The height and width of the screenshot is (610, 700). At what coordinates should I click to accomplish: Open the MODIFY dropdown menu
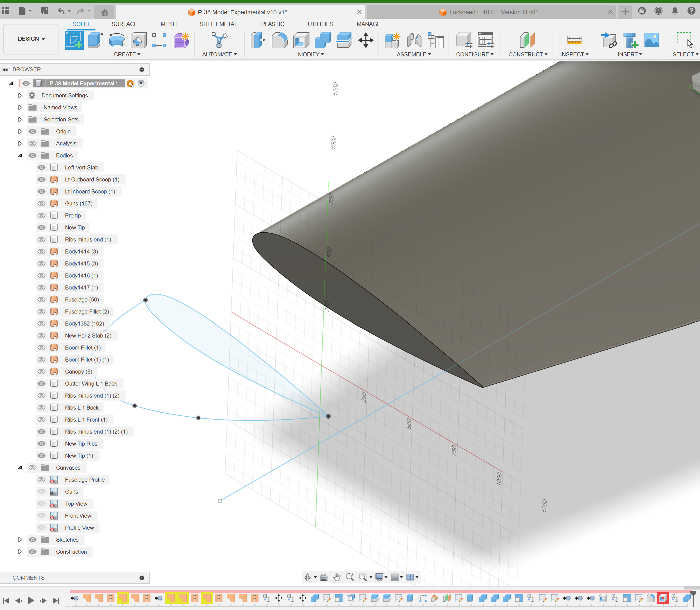(x=311, y=54)
